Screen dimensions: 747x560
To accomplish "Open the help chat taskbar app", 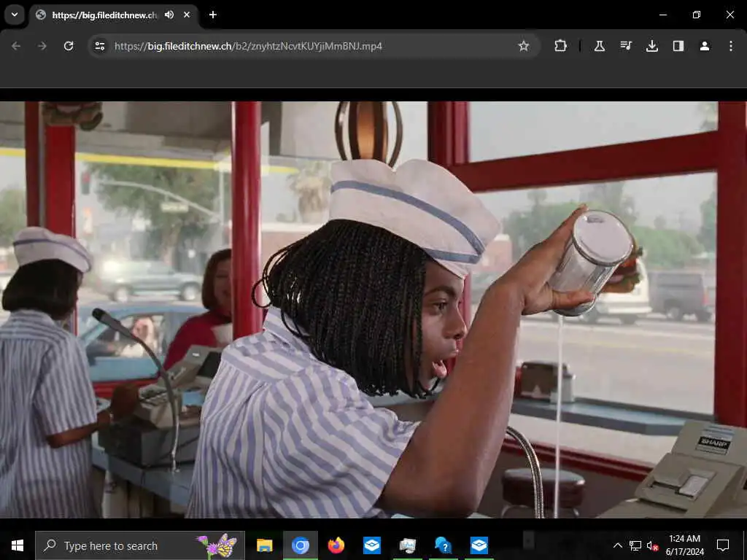I will [x=443, y=545].
